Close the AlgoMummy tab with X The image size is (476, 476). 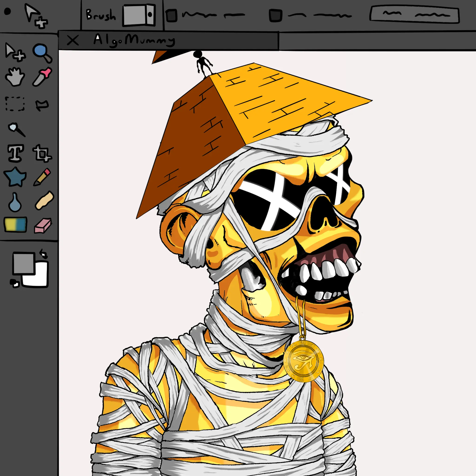(x=73, y=40)
